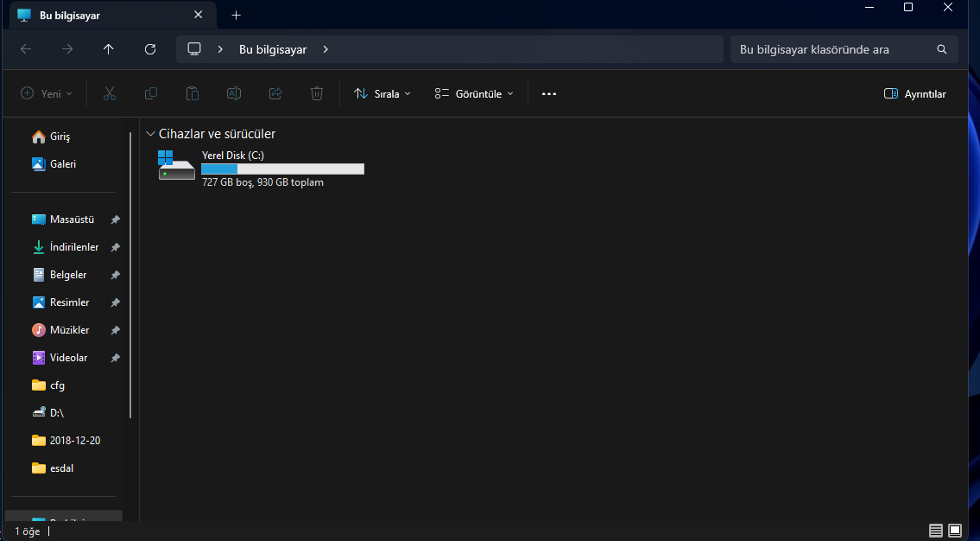
Task: Select the Bu bilgisayar tab
Action: pos(112,15)
